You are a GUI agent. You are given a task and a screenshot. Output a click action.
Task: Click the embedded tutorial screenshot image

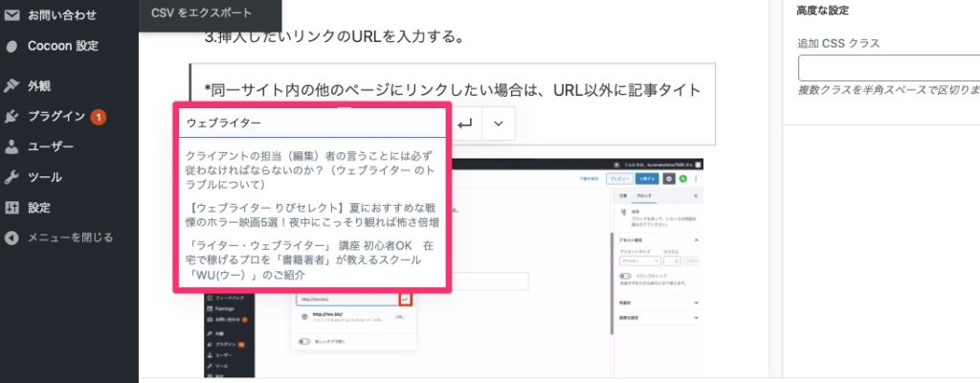[x=454, y=267]
